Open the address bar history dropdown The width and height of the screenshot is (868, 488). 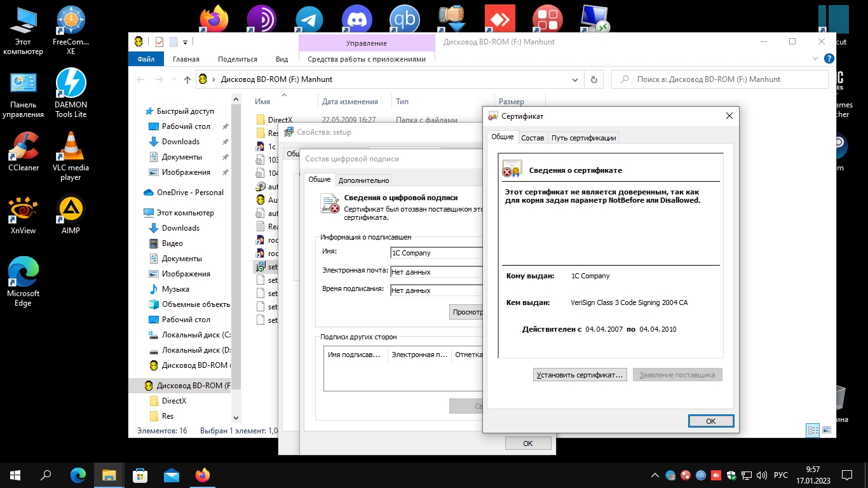575,79
